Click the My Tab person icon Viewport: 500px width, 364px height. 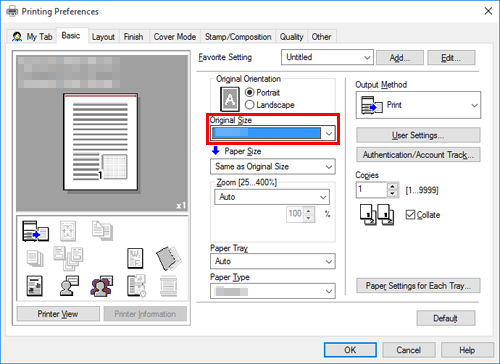pos(17,36)
